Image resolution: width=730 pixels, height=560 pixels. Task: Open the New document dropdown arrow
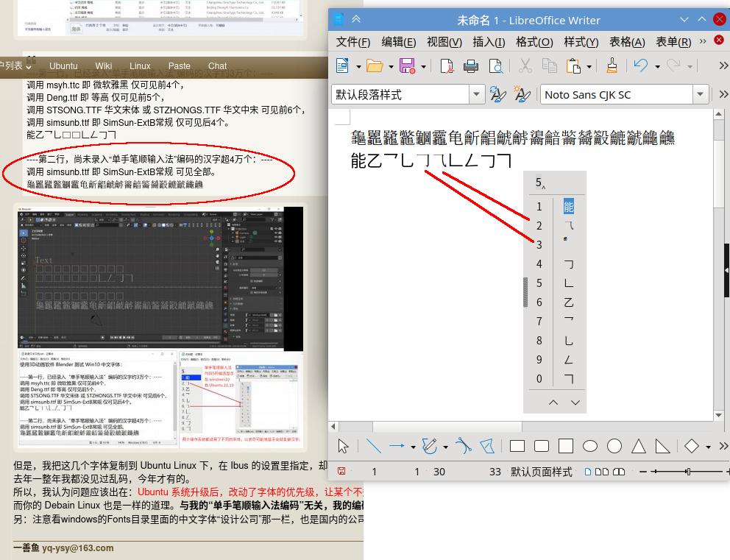tap(358, 66)
